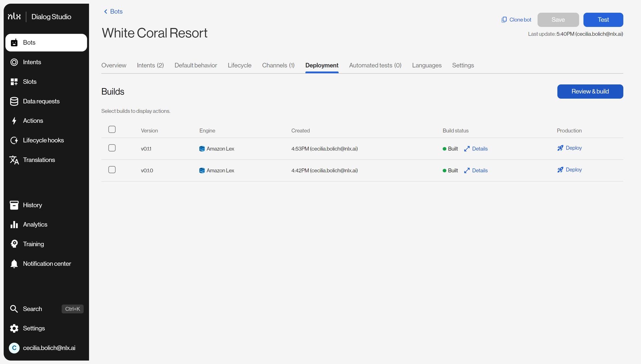Click expand arrows icon for v0.1.0 details
This screenshot has height=364, width=641.
click(x=467, y=170)
